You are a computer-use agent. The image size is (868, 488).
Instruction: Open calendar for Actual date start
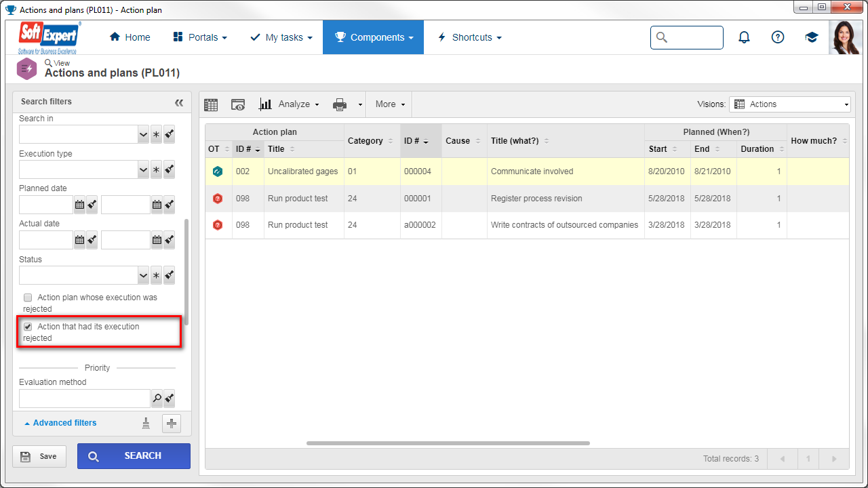(79, 239)
